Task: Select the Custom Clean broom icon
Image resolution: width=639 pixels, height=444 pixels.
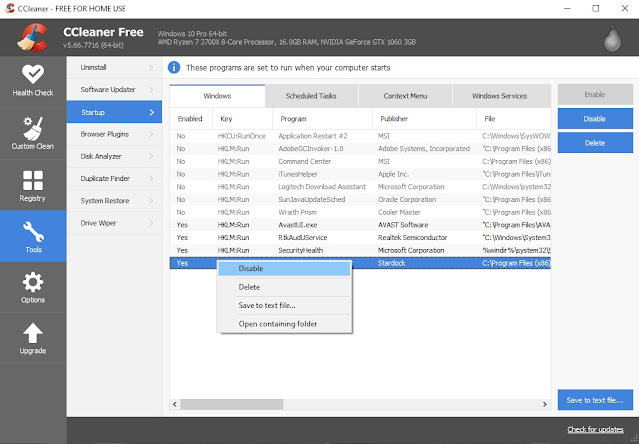Action: tap(33, 128)
